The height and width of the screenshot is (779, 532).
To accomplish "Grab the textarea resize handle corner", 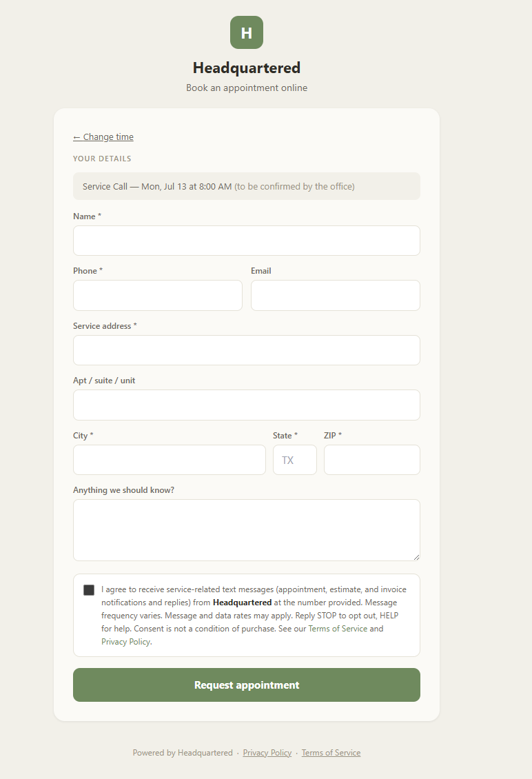I will [416, 557].
